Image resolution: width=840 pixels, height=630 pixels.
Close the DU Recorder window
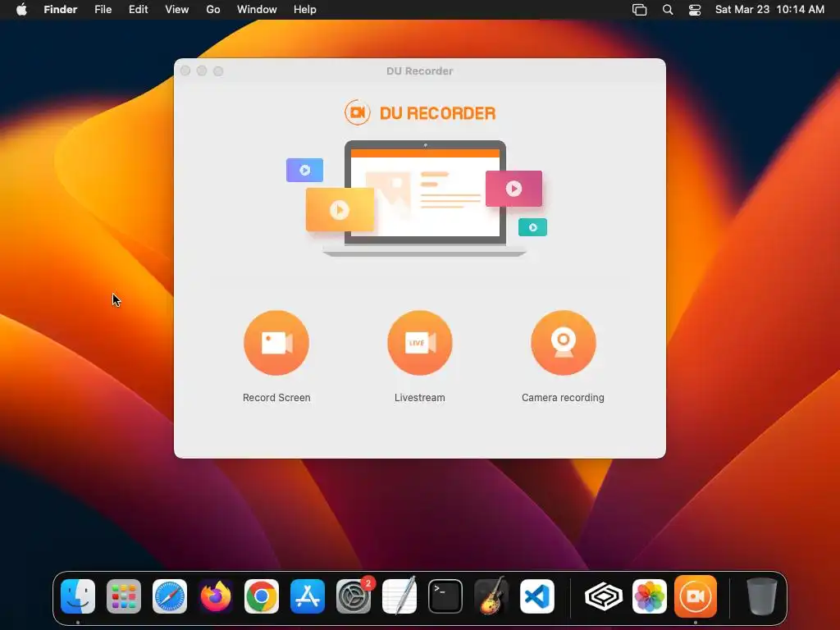[185, 71]
